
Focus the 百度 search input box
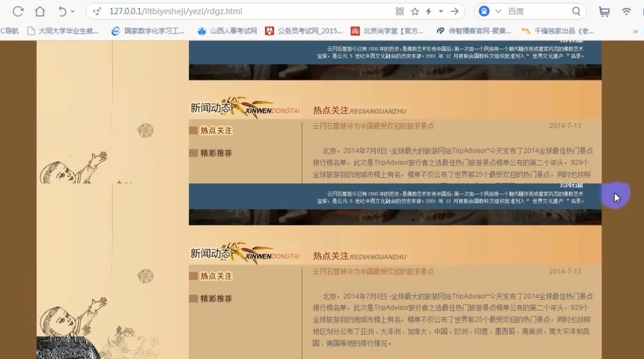[537, 12]
